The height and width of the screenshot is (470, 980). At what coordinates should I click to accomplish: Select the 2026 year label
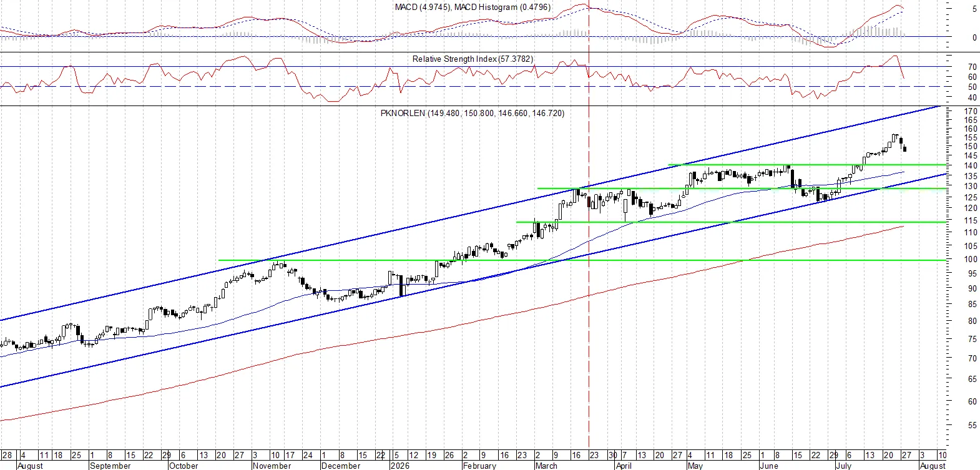coord(399,466)
